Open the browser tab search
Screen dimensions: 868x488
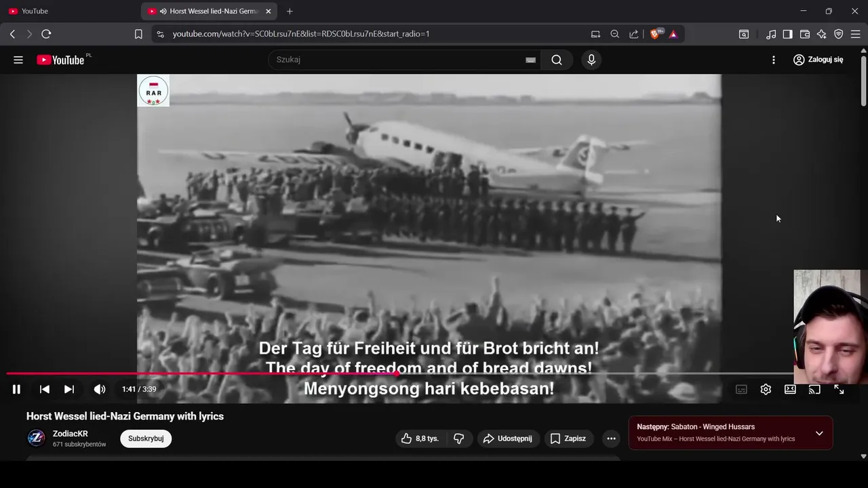[x=744, y=34]
